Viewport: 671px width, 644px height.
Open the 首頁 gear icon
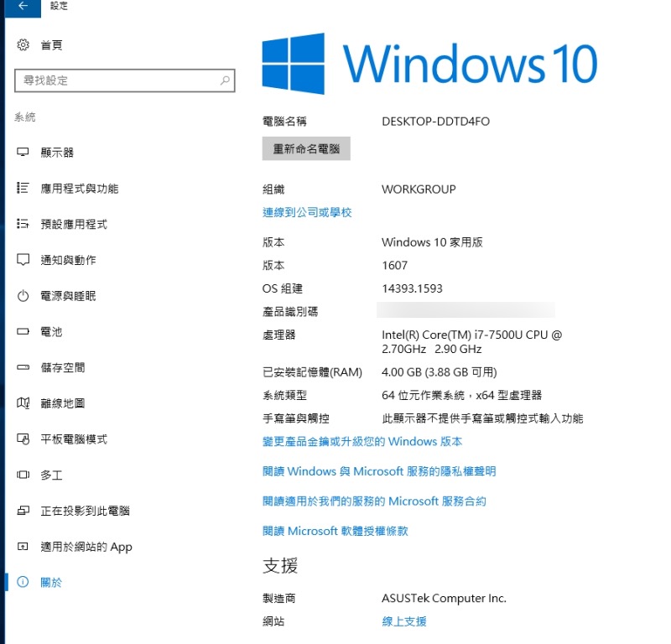click(x=23, y=45)
